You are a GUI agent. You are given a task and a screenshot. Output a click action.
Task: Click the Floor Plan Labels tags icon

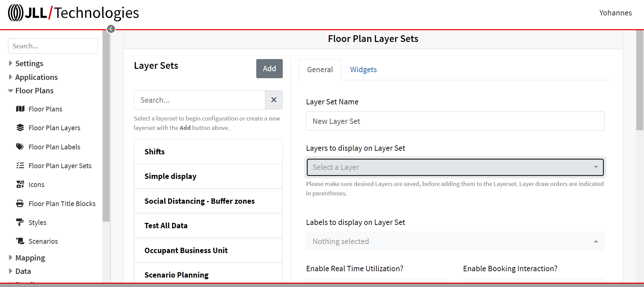20,147
